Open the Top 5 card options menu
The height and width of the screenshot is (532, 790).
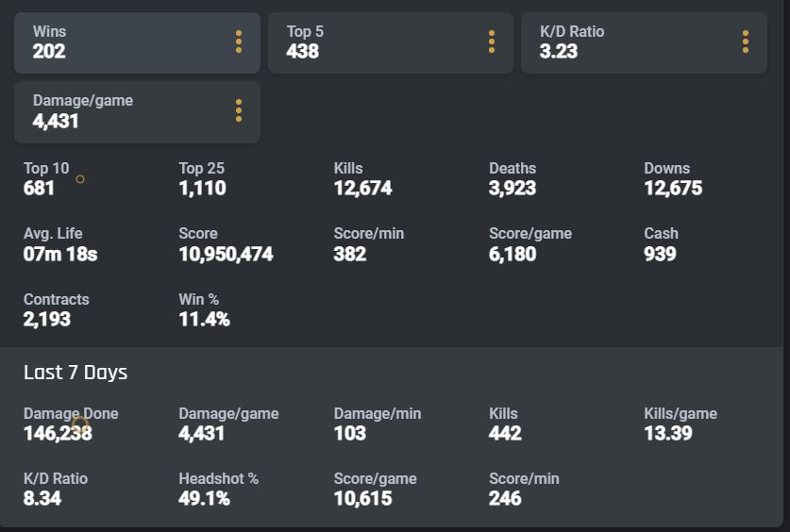tap(492, 42)
